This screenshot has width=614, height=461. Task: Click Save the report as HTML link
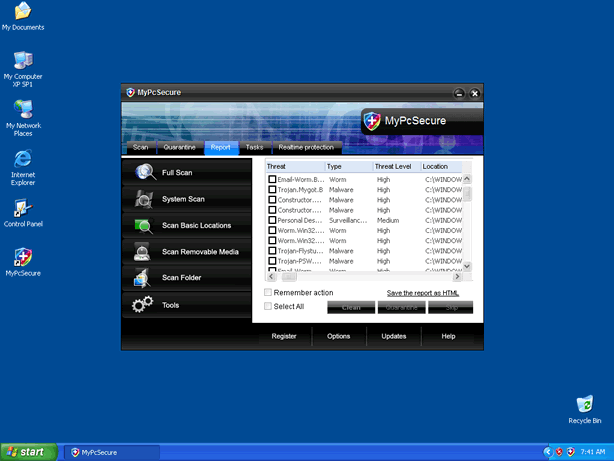click(x=422, y=293)
